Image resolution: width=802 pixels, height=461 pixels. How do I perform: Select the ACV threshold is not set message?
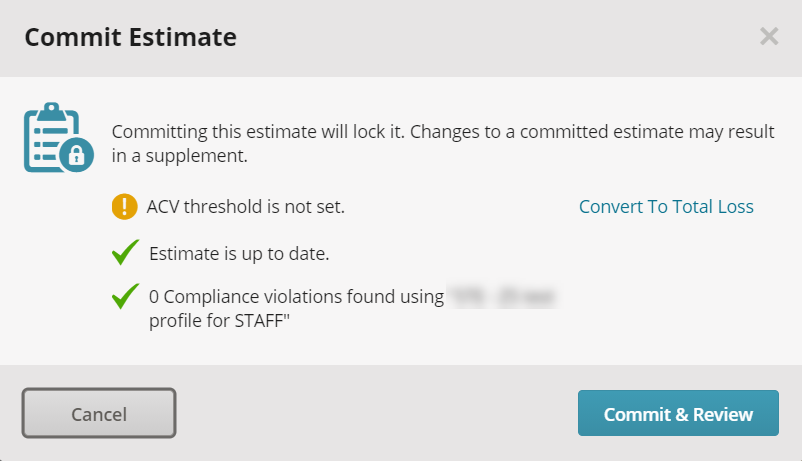(x=246, y=207)
